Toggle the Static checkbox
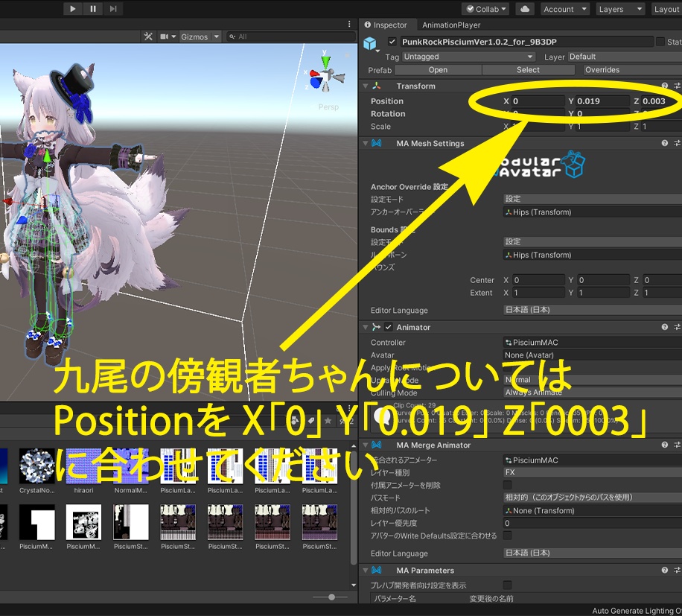This screenshot has height=616, width=682. [660, 42]
